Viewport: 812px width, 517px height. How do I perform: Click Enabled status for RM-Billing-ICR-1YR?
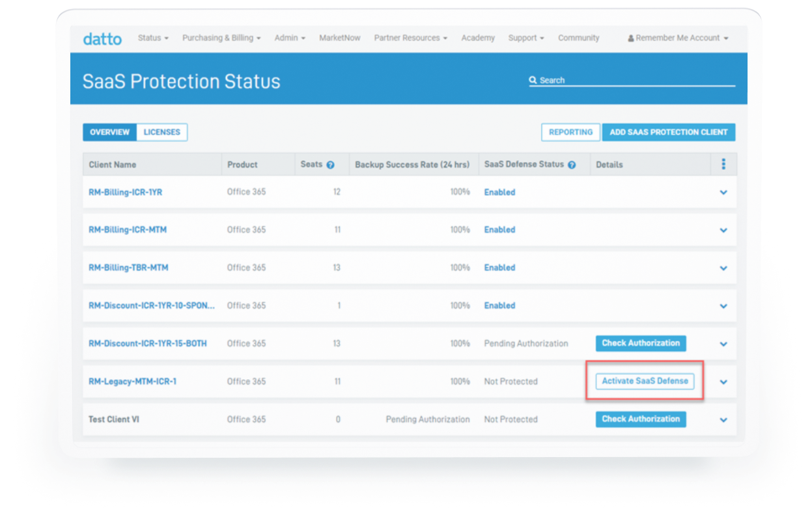499,192
